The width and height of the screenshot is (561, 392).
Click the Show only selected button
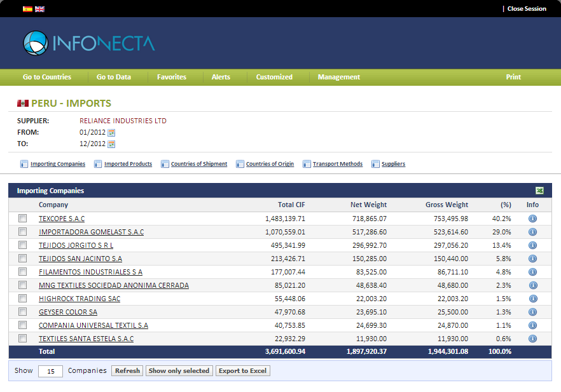coord(179,371)
